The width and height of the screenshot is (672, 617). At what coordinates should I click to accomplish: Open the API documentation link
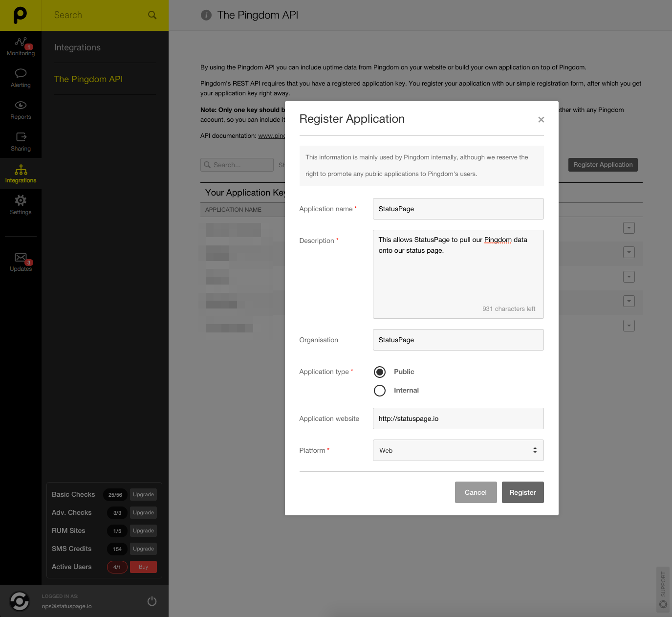tap(271, 136)
